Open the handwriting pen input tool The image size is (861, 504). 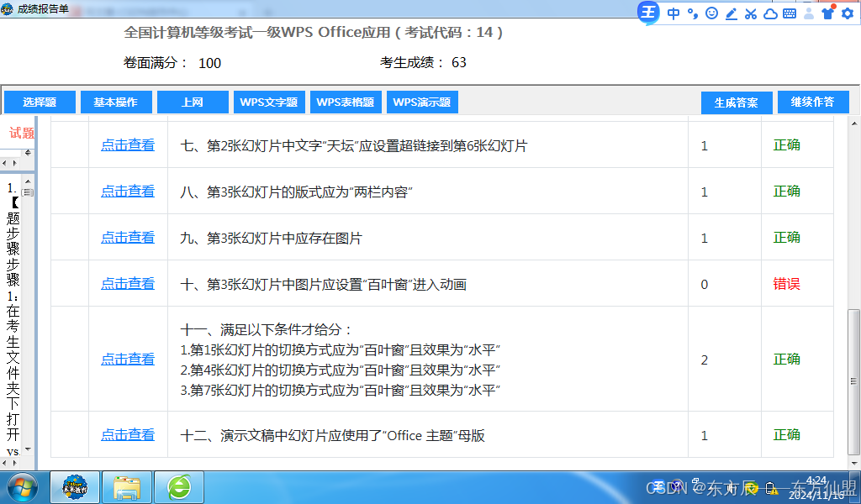pos(732,13)
